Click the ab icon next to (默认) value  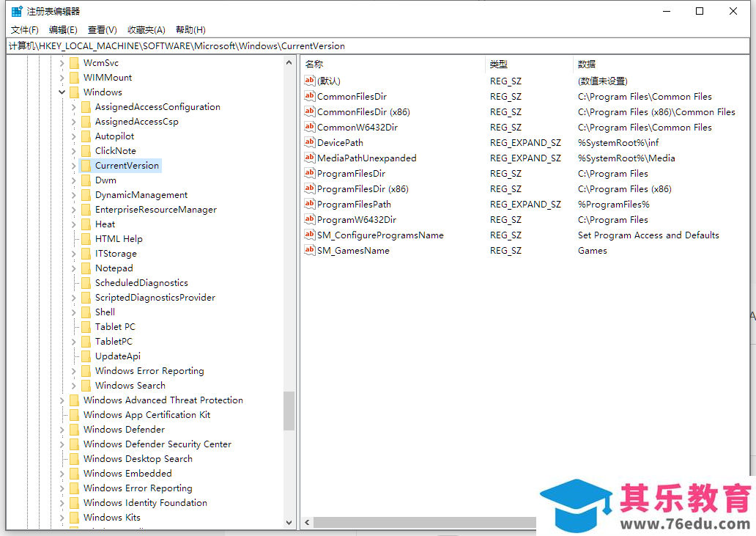(310, 81)
